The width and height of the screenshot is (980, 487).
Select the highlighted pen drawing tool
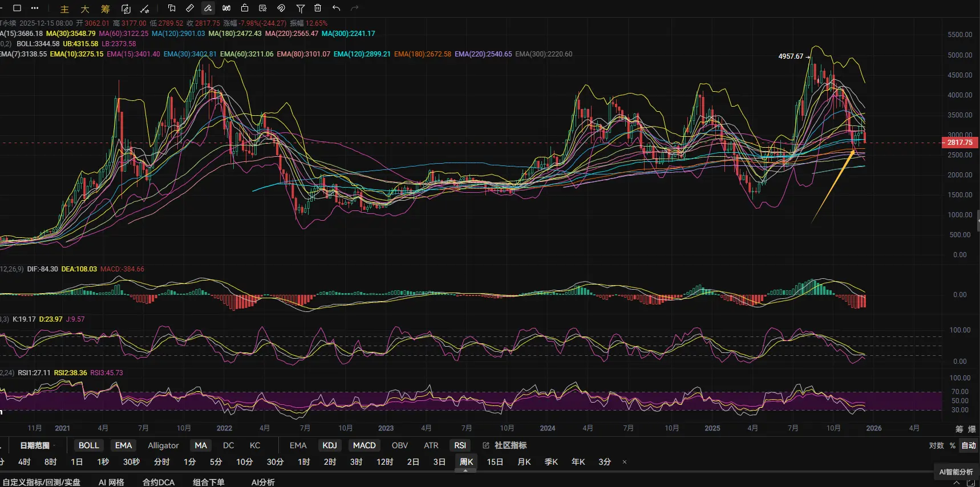pyautogui.click(x=208, y=8)
